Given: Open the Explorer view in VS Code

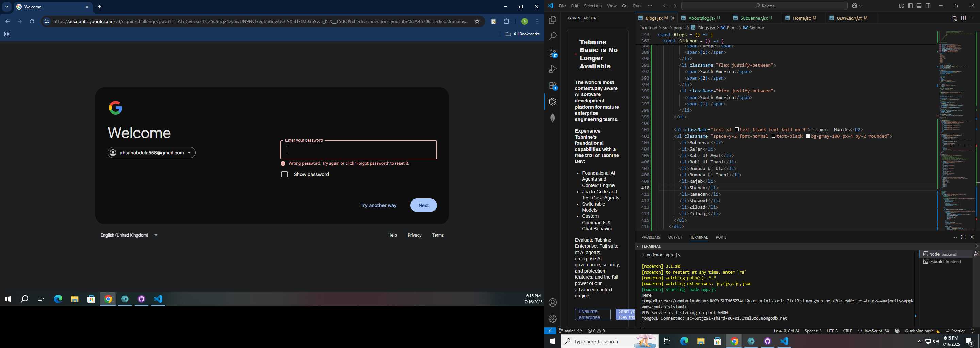Looking at the screenshot, I should tap(552, 20).
